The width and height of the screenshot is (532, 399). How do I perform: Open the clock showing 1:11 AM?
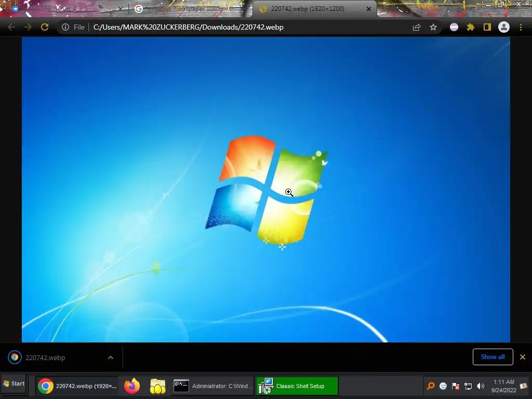tap(504, 386)
